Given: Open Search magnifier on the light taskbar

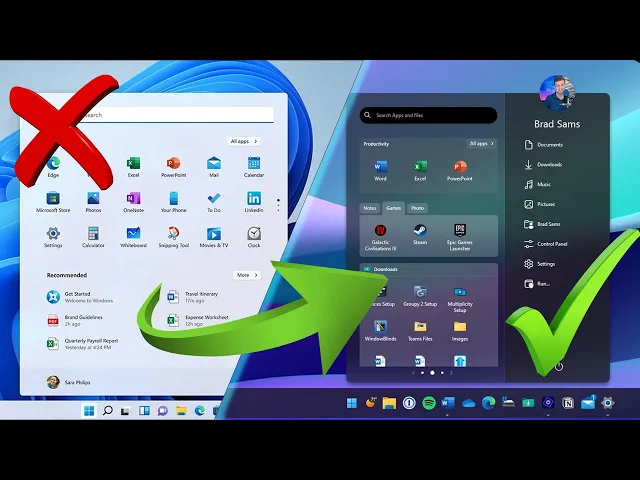Looking at the screenshot, I should (108, 410).
